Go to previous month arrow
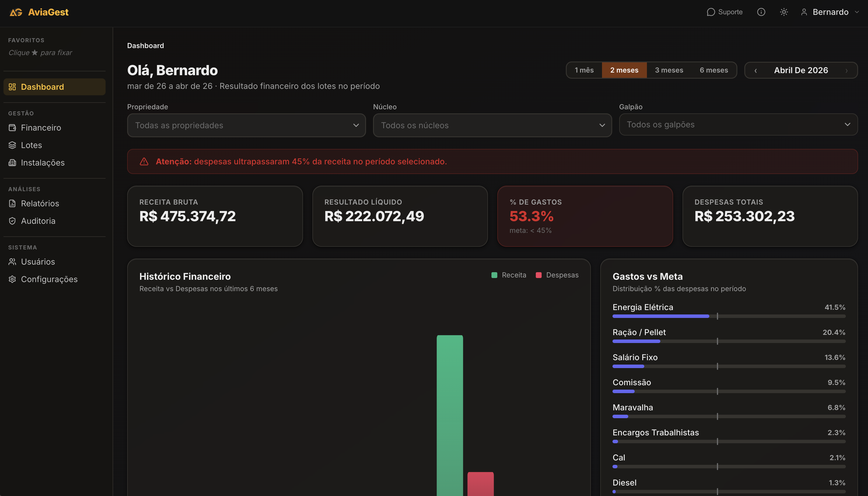 click(755, 71)
